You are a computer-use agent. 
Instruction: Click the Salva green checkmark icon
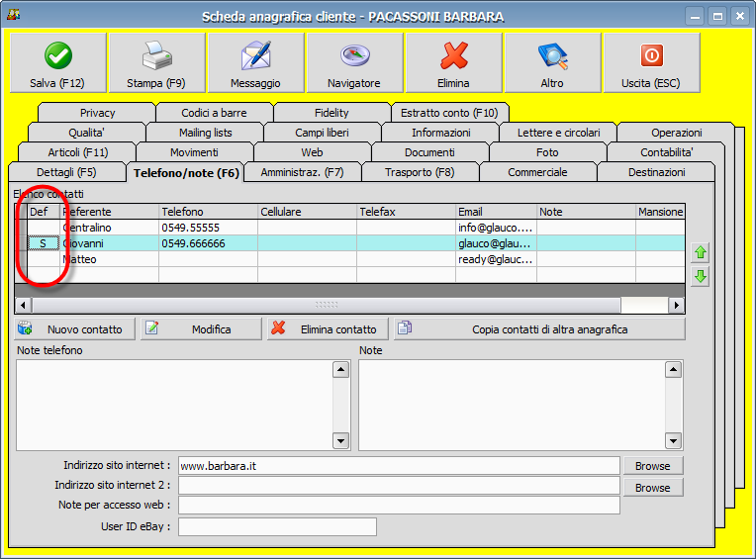point(57,55)
